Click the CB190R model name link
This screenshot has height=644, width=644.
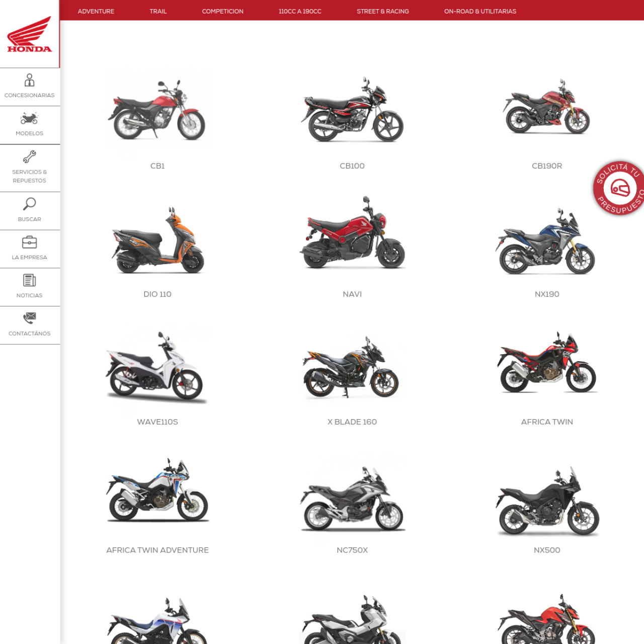pos(547,166)
